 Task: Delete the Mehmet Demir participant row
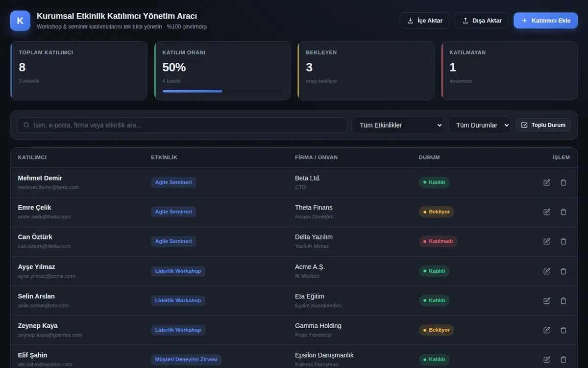563,183
